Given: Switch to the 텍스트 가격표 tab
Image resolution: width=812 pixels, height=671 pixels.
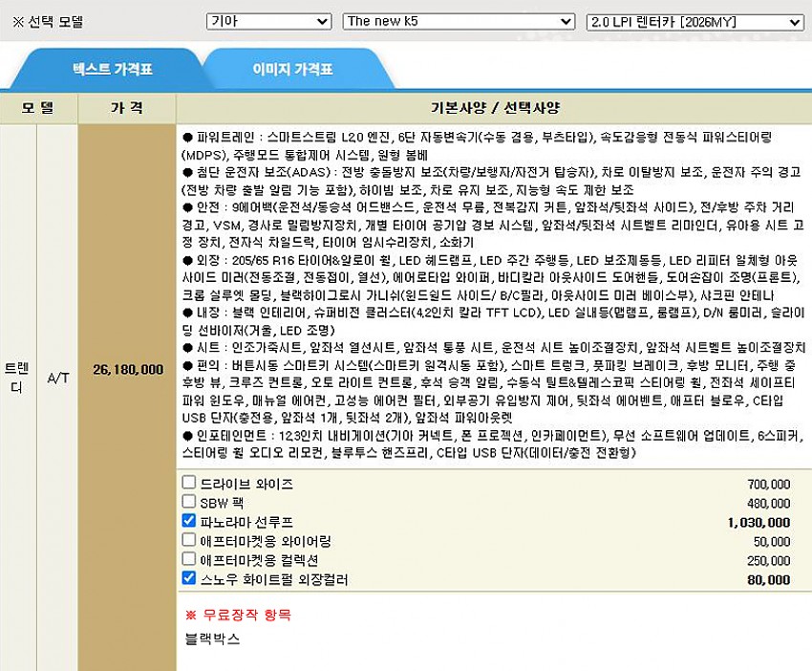Looking at the screenshot, I should pyautogui.click(x=113, y=70).
